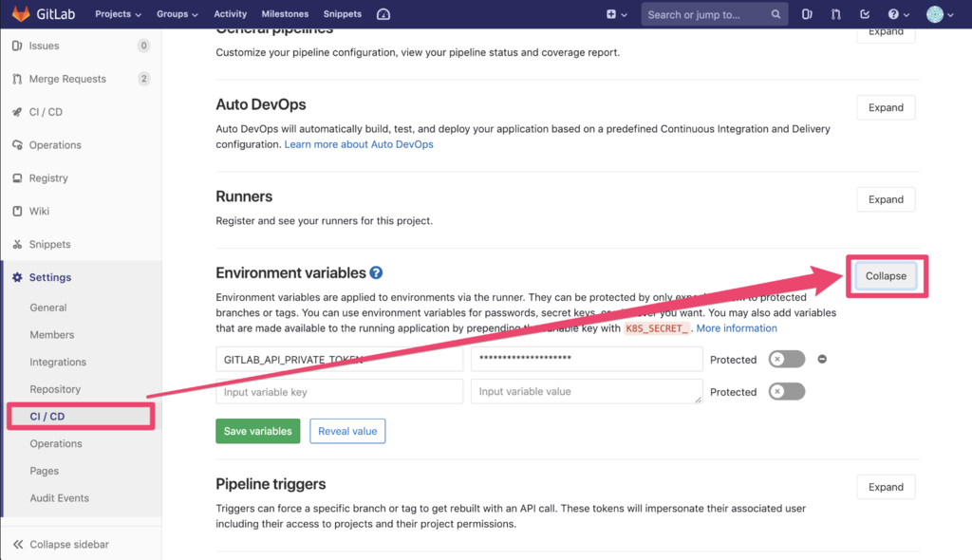Viewport: 972px width, 560px height.
Task: Open the Groups dropdown menu
Action: 178,13
